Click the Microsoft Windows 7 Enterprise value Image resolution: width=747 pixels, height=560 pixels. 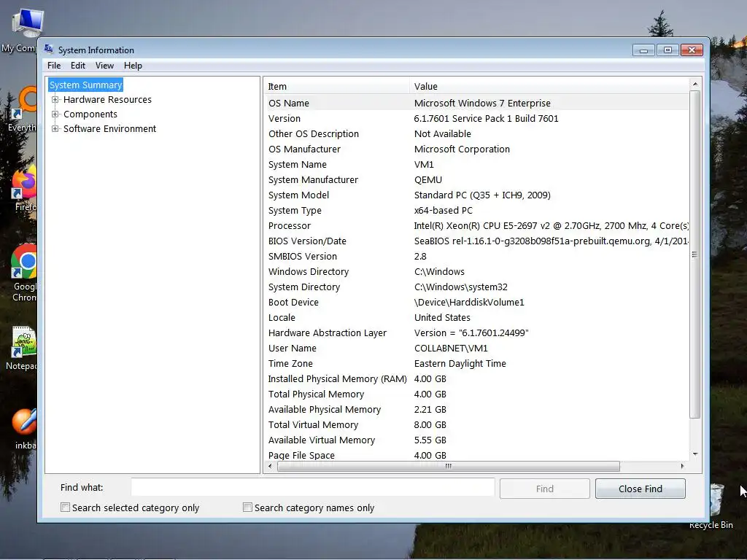482,103
